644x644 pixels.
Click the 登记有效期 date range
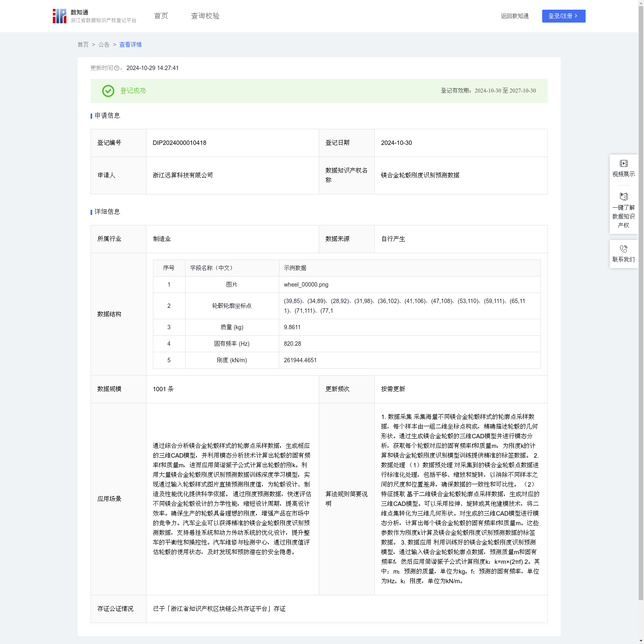click(505, 91)
